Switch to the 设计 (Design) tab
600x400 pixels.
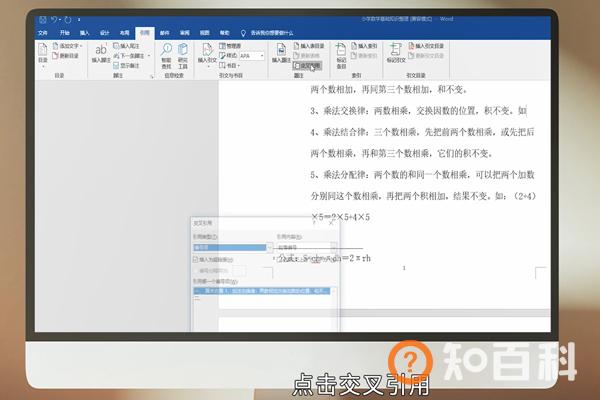(x=105, y=33)
